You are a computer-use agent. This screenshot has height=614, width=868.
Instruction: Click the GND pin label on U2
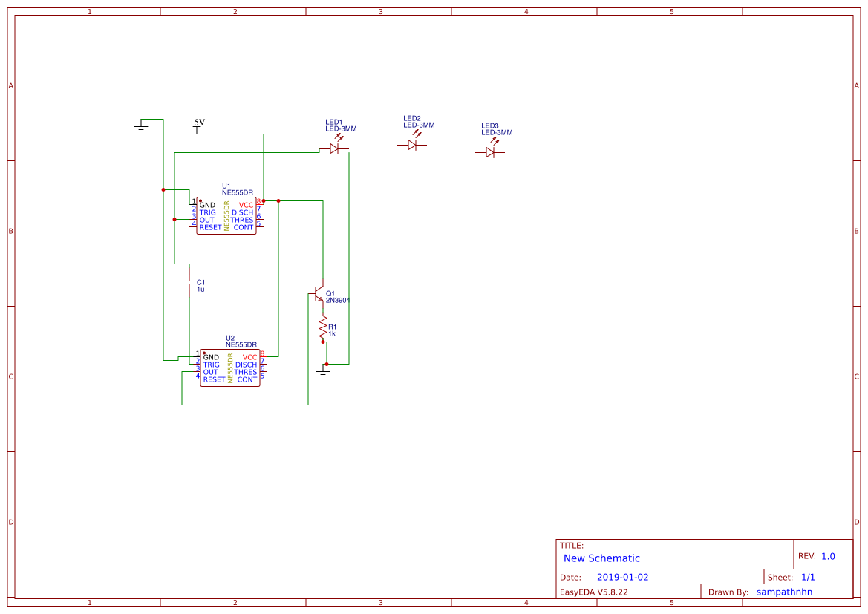tap(211, 358)
